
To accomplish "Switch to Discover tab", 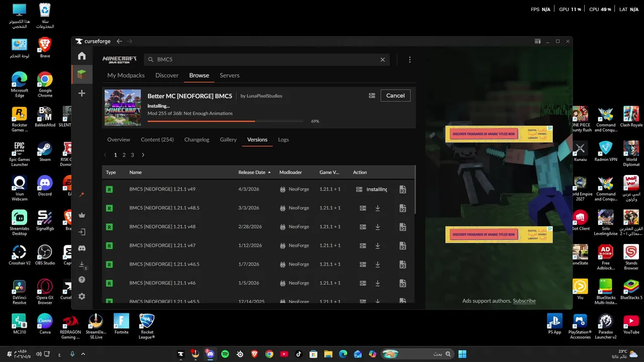I will tap(167, 75).
